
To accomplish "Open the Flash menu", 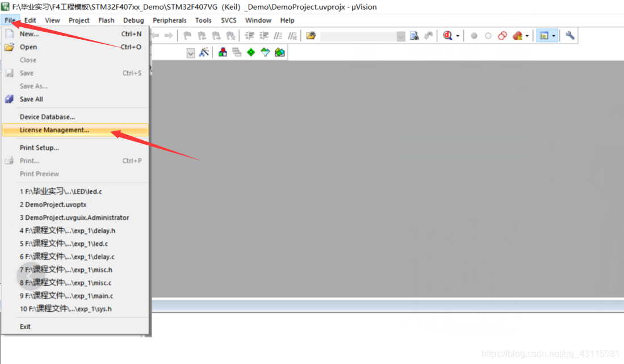I will coord(106,20).
